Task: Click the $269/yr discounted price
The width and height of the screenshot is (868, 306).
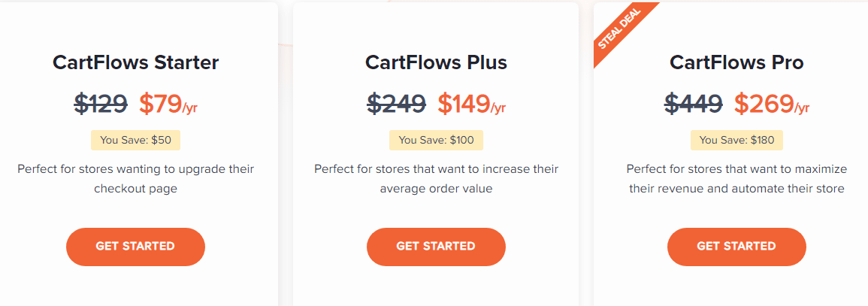Action: pyautogui.click(x=771, y=104)
